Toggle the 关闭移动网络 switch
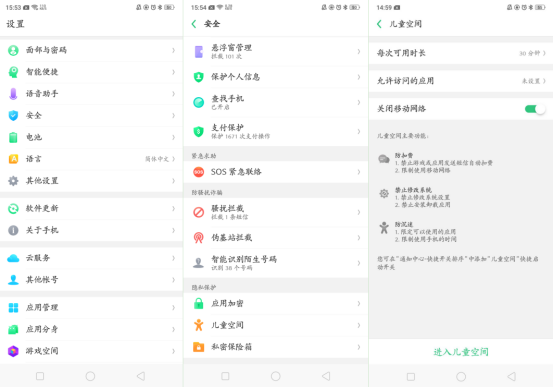The width and height of the screenshot is (554, 387). pyautogui.click(x=535, y=109)
